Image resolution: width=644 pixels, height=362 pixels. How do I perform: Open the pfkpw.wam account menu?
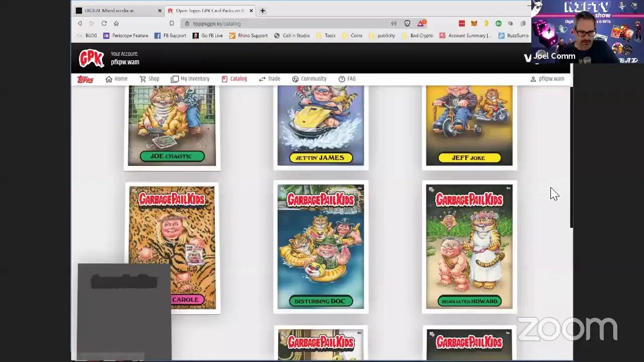(x=547, y=79)
